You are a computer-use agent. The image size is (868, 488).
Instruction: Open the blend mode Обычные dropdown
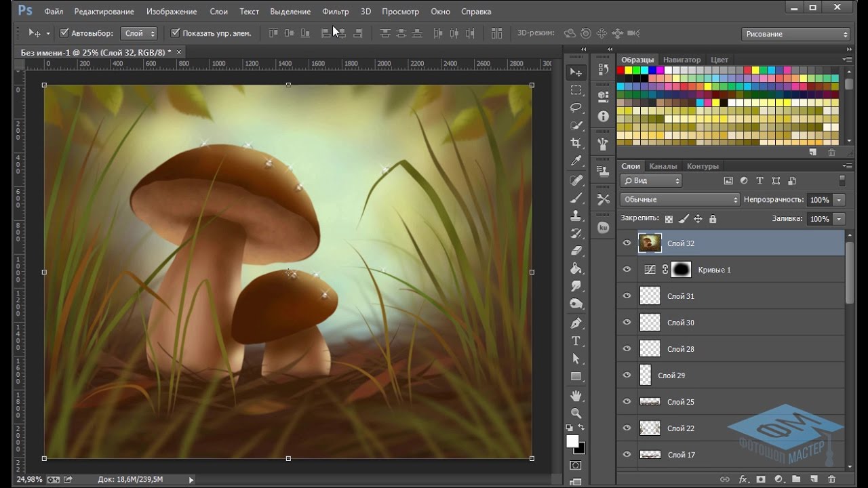679,200
